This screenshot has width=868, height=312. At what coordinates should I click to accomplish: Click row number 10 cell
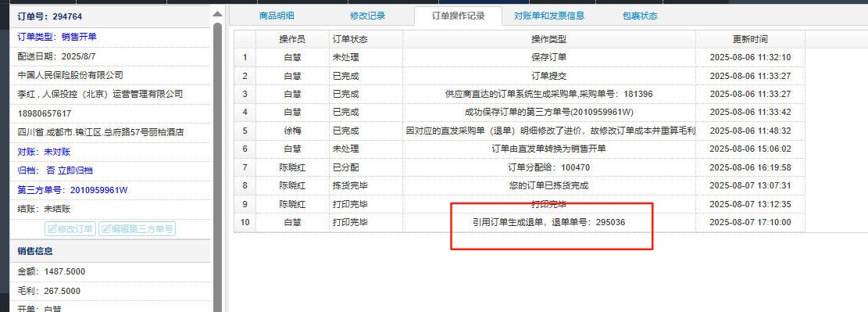[245, 222]
